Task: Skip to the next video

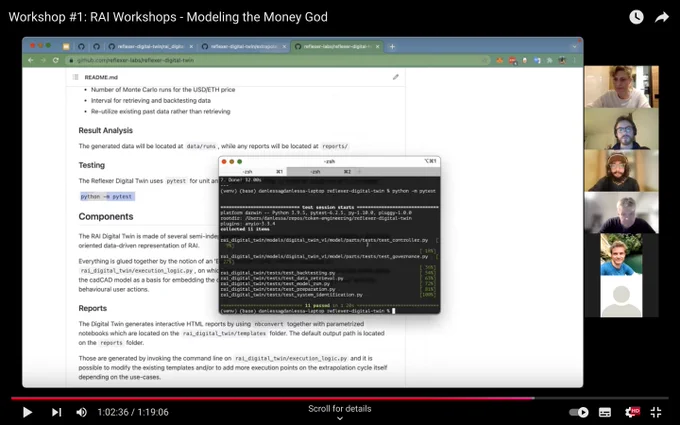Action: (56, 412)
